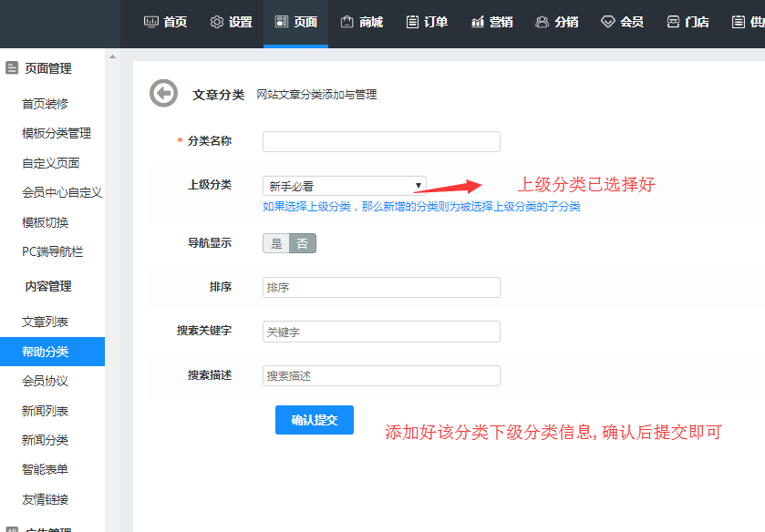Screen dimensions: 765x532
Task: Click the 确认提交 button
Action: (x=314, y=420)
